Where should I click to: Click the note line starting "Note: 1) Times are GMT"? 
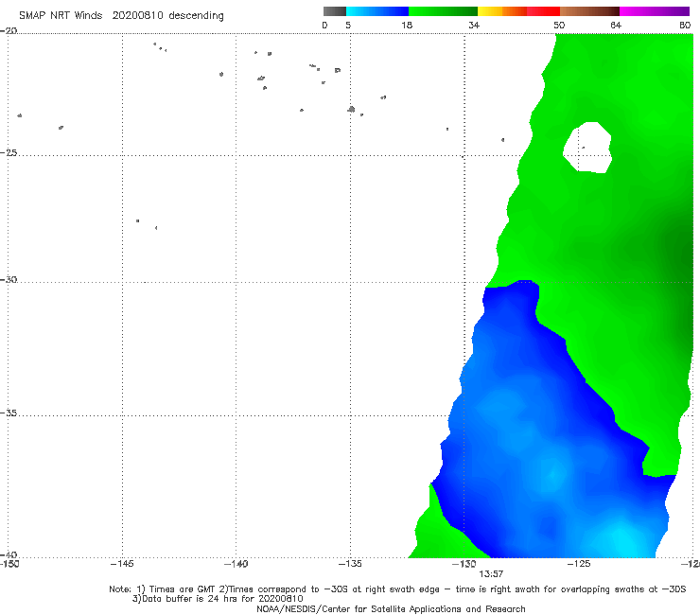coord(397,589)
